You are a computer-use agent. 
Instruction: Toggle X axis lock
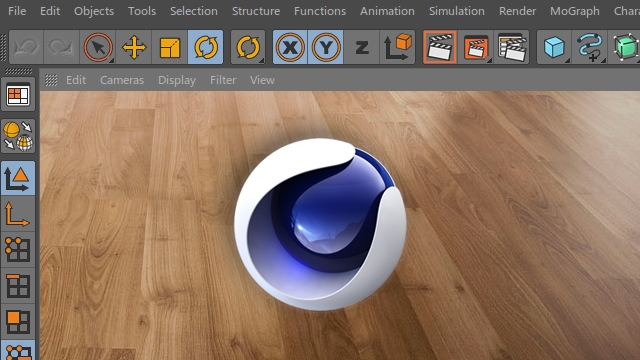click(290, 47)
